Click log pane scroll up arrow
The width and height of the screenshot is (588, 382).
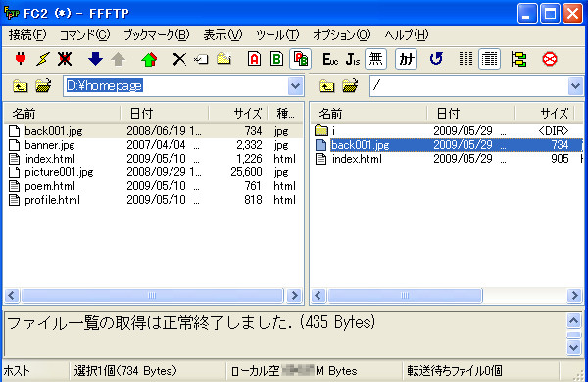click(573, 321)
